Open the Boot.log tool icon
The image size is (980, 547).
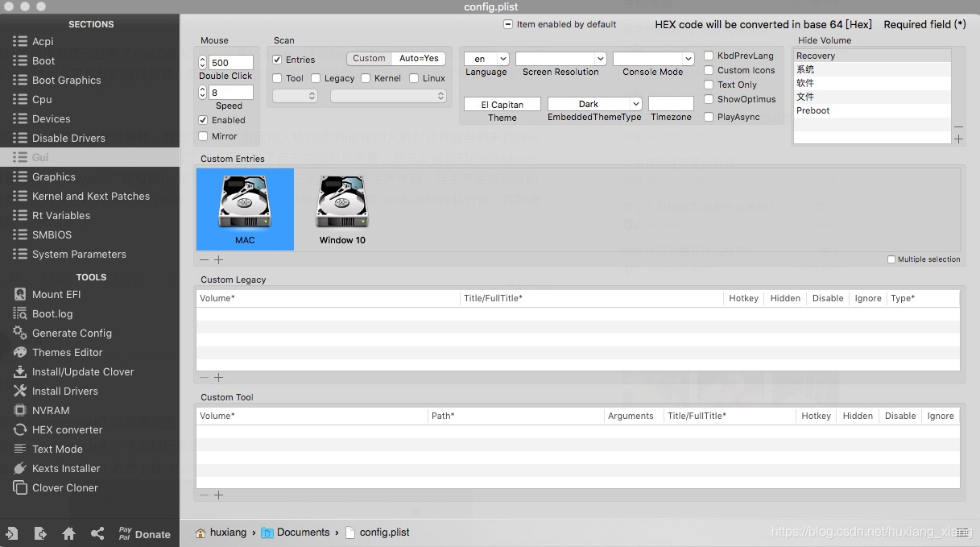click(20, 313)
